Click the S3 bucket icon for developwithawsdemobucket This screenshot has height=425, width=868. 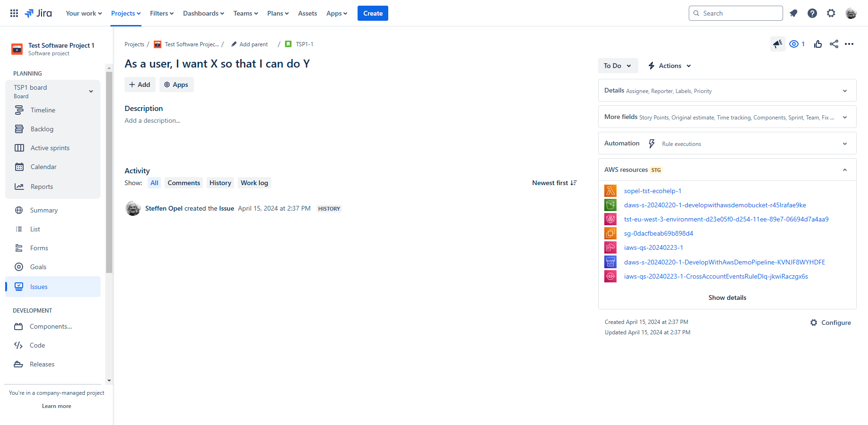[x=610, y=205]
